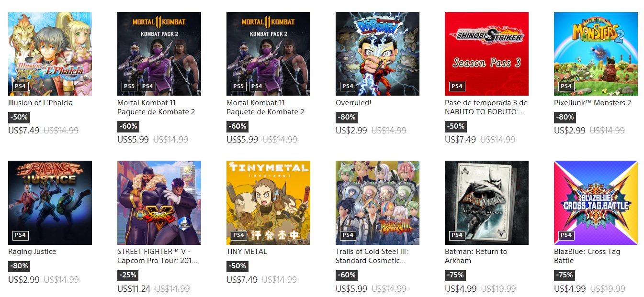Screen dimensions: 644x297
Task: Click the TINY METAL title link
Action: [x=247, y=252]
